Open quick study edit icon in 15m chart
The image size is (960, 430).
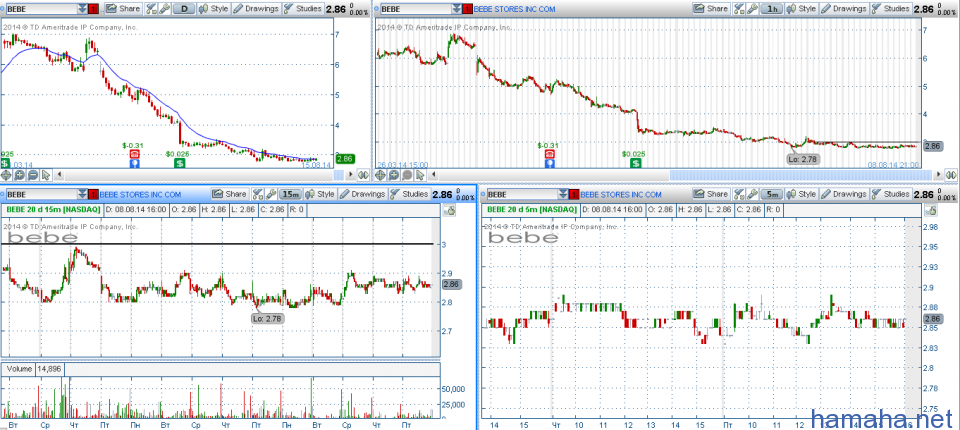tap(258, 194)
